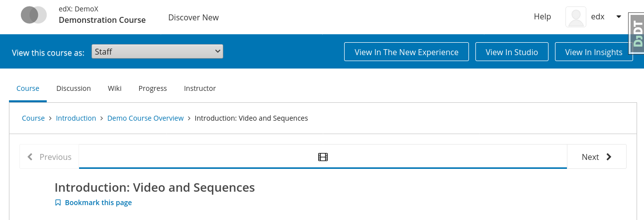Screen dimensions: 644x220
Task: Follow the Introduction breadcrumb link
Action: point(76,118)
